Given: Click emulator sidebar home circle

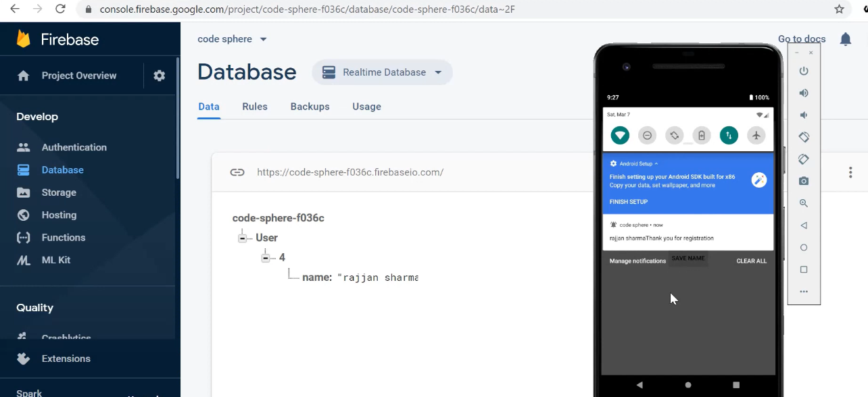Looking at the screenshot, I should pos(804,248).
